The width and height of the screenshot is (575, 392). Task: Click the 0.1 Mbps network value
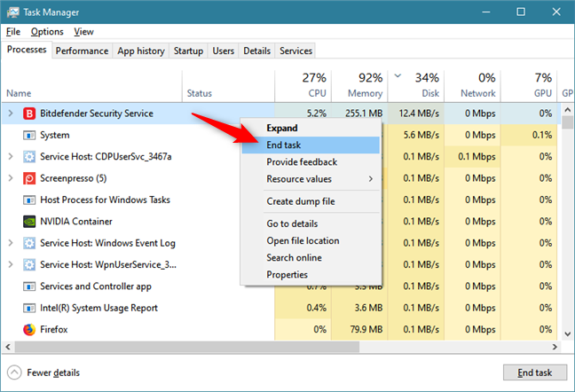[477, 157]
